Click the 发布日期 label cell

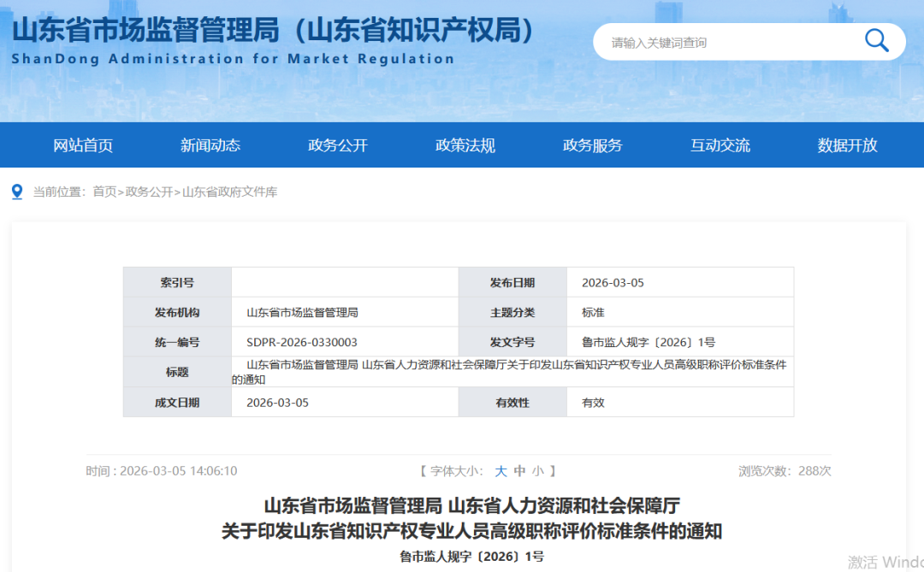[512, 283]
